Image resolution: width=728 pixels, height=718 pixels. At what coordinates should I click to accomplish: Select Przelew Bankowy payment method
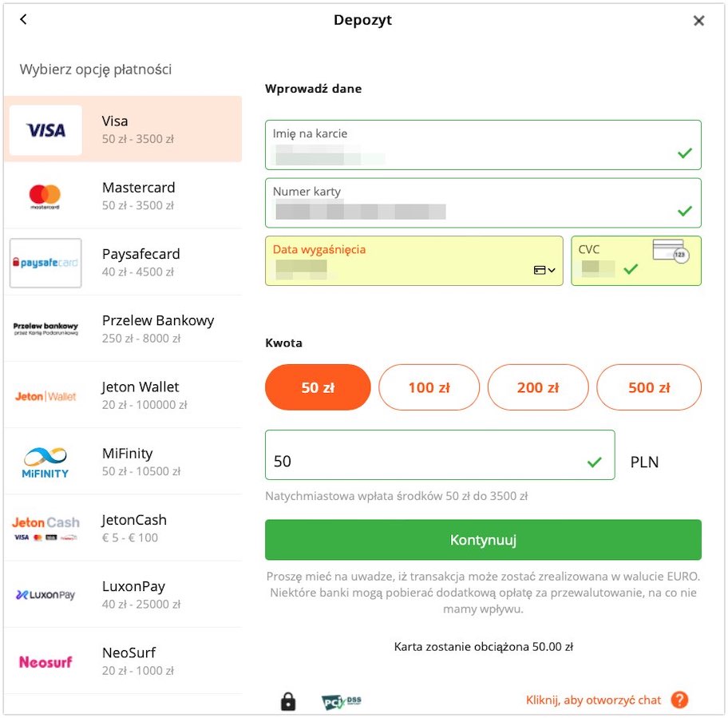click(x=123, y=329)
